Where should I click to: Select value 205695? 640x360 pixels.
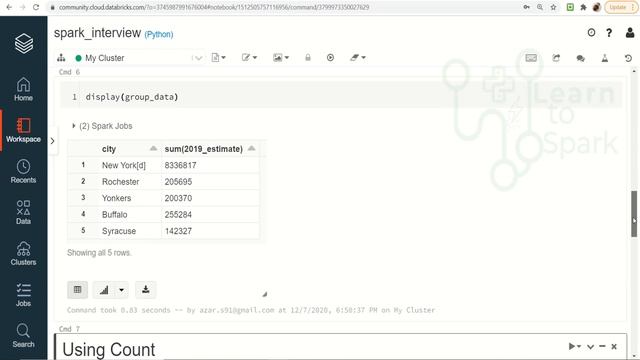point(210,182)
